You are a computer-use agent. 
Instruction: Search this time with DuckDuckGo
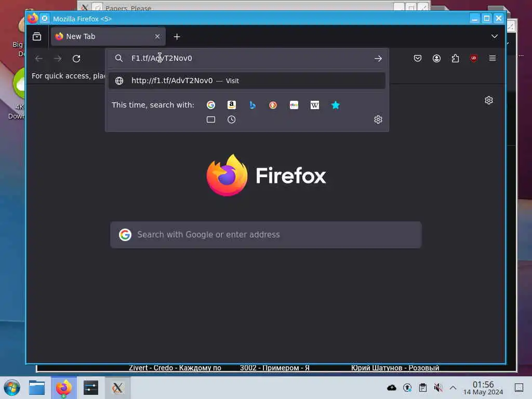click(273, 105)
